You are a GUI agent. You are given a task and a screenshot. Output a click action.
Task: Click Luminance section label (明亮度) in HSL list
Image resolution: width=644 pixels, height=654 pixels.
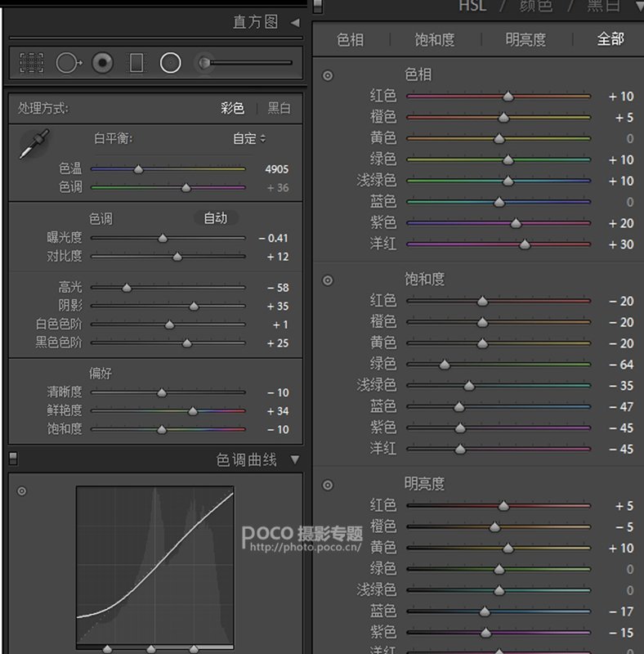(x=425, y=484)
